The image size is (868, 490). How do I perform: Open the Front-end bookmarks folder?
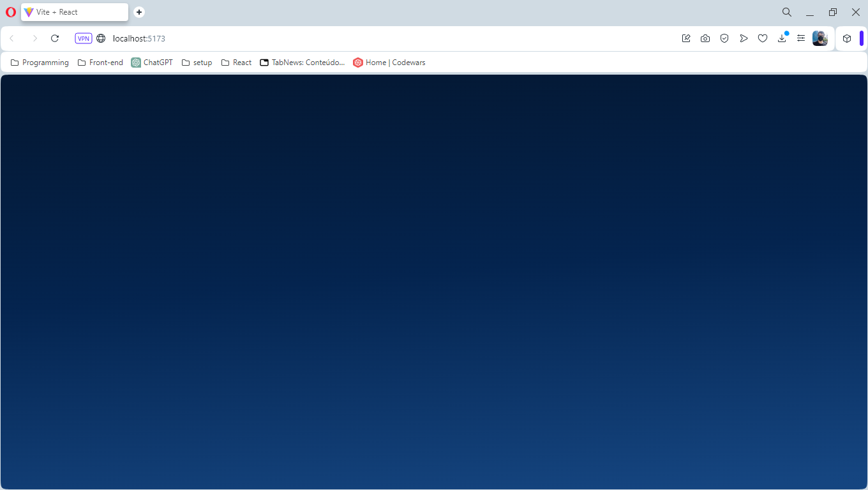[x=100, y=63]
